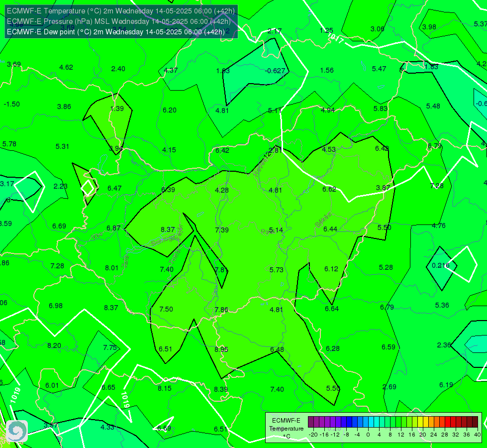Image resolution: width=487 pixels, height=448 pixels.
Task: Click the legend tick label -20
Action: click(313, 435)
